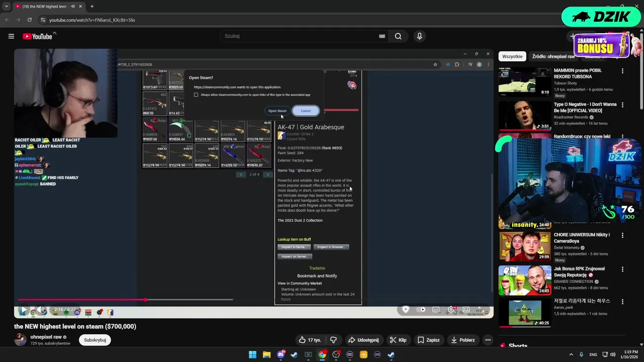The image size is (644, 362).
Task: Open options for Type O Negative video
Action: (x=622, y=105)
